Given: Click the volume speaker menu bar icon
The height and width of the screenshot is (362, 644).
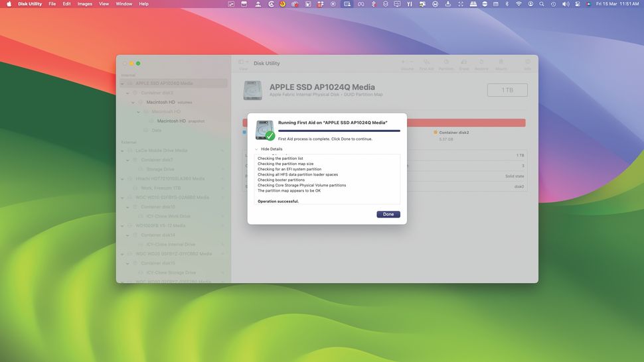Looking at the screenshot, I should [x=566, y=4].
